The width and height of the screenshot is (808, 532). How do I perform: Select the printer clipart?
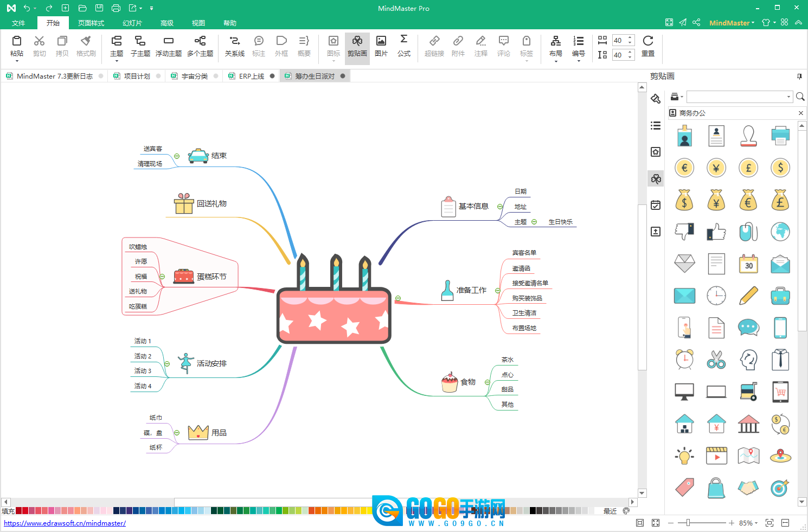coord(780,136)
